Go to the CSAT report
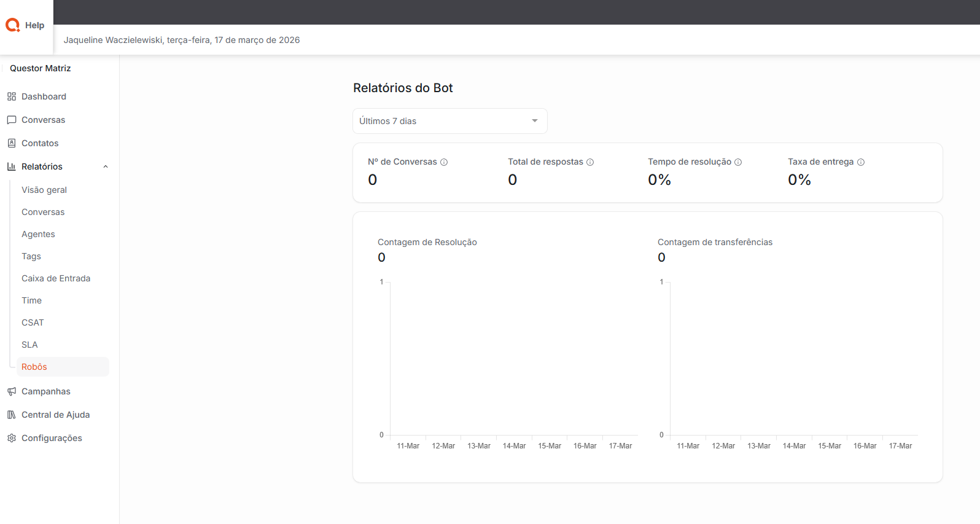 pos(33,323)
